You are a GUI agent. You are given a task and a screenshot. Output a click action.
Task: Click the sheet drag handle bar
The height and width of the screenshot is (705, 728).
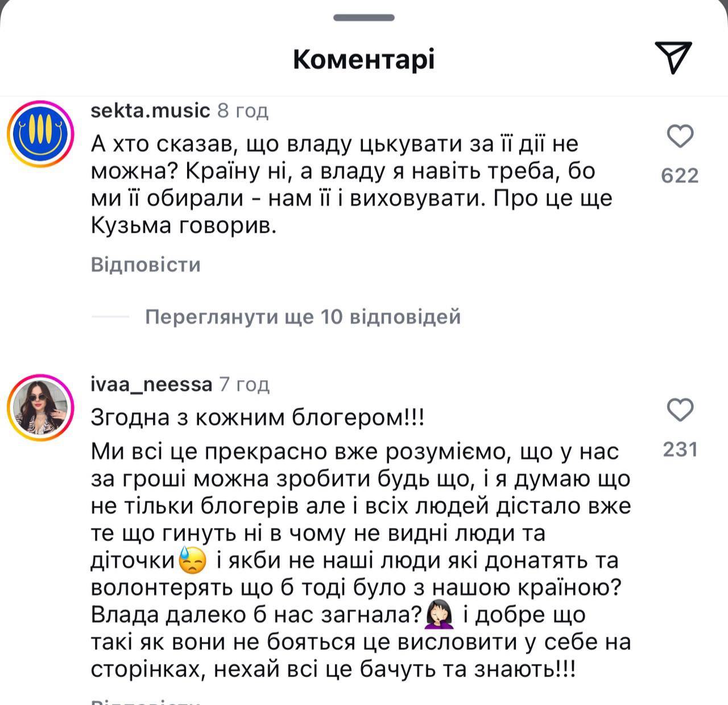point(363,18)
